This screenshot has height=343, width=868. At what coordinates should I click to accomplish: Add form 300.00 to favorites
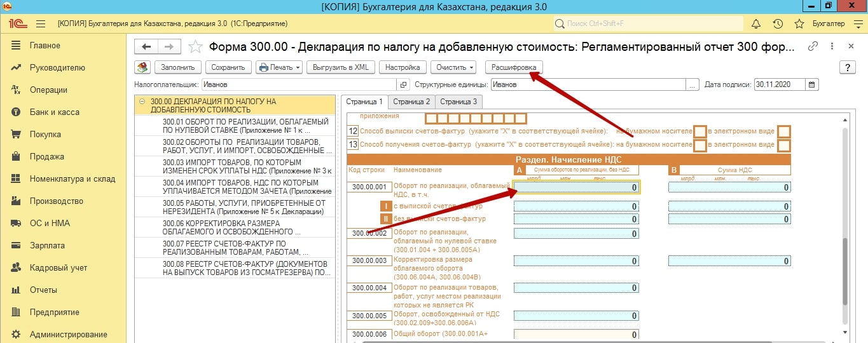coord(196,47)
